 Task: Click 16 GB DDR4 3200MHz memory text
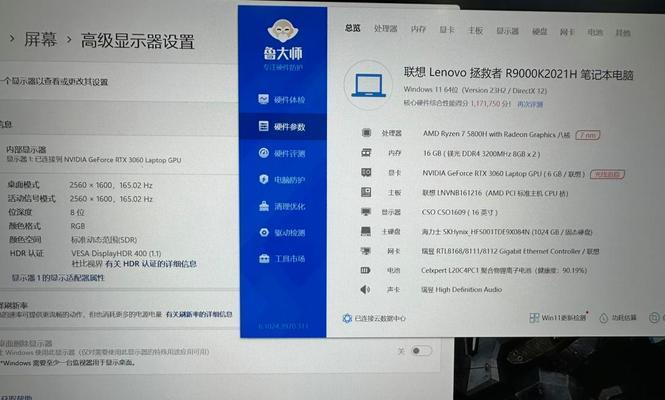(x=481, y=154)
